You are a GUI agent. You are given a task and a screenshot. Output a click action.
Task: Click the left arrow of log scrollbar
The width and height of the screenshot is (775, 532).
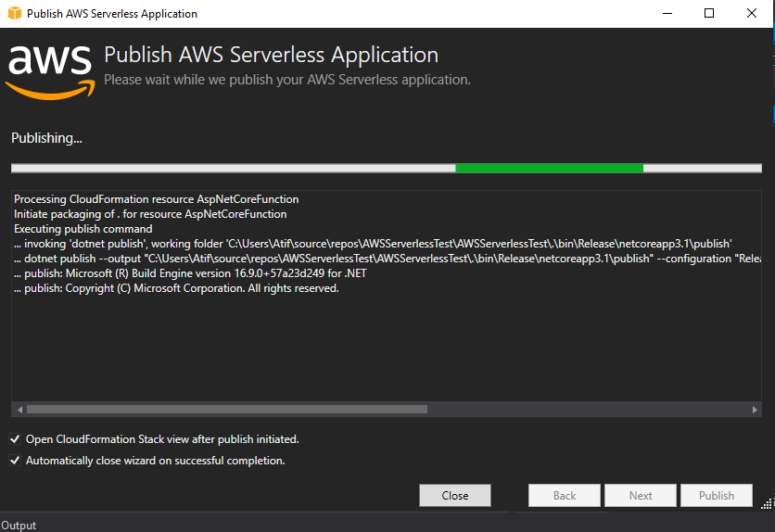19,410
